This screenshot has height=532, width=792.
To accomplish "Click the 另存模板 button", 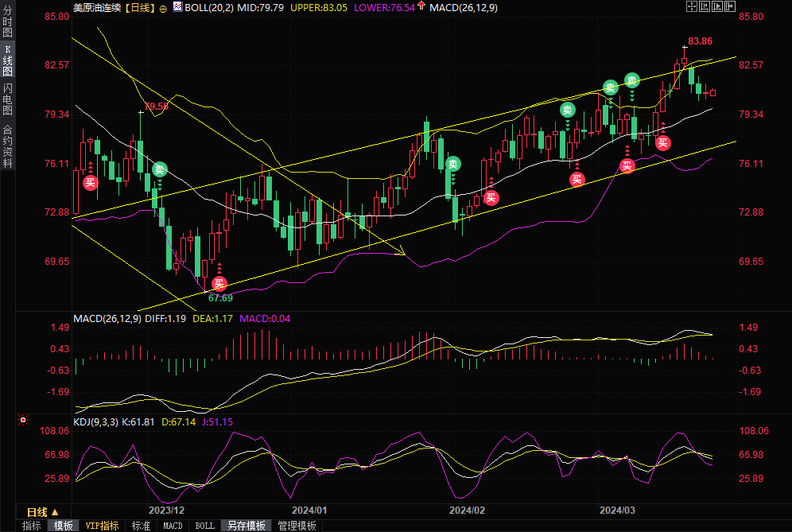I will 246,526.
